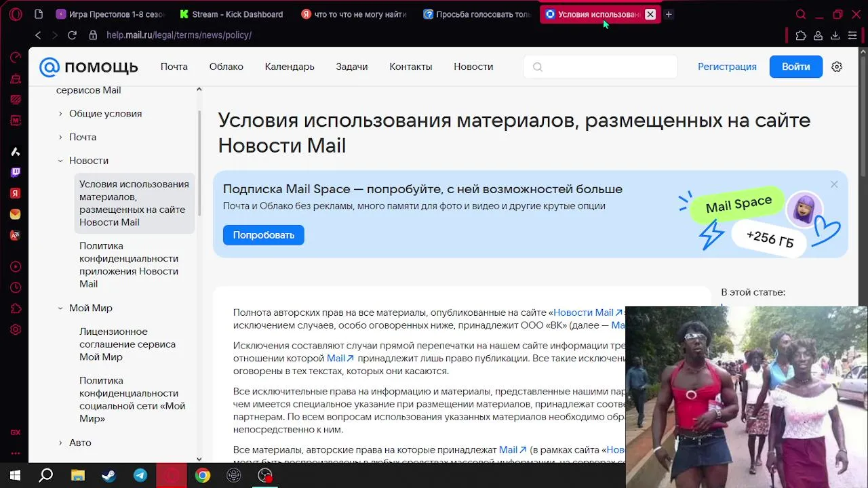Open Windows taskbar search
This screenshot has height=488, width=868.
46,476
